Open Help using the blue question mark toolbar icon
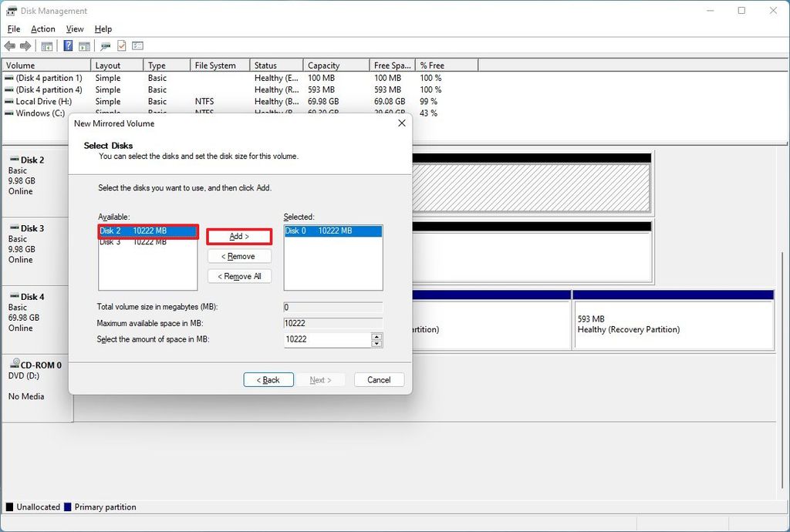Screen dimensions: 790x532 pyautogui.click(x=68, y=45)
